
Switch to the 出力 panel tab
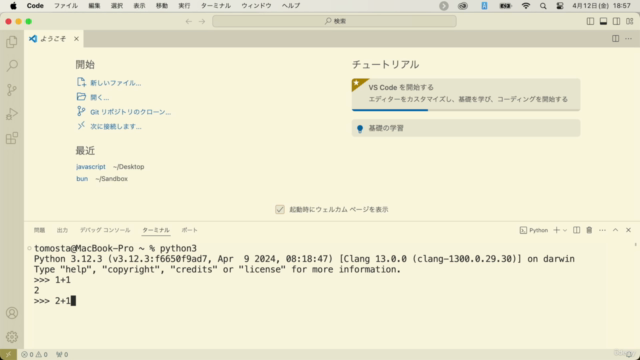click(62, 230)
